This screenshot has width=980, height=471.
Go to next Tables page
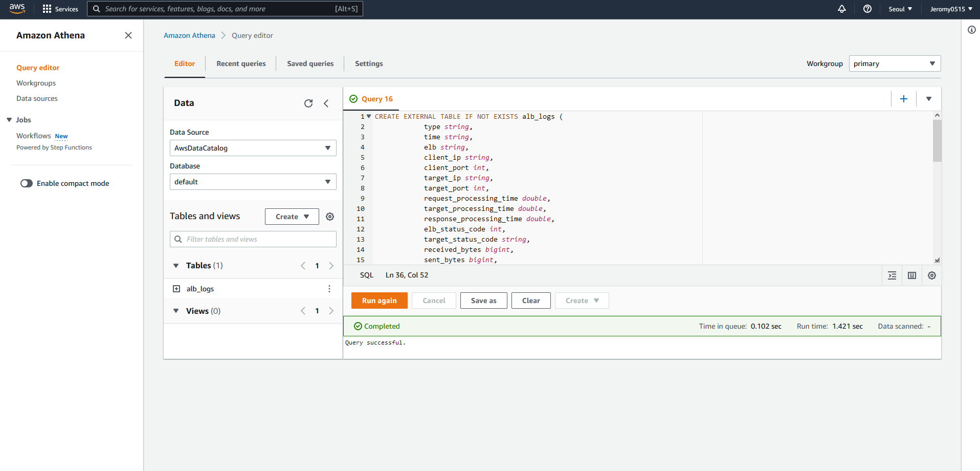331,266
